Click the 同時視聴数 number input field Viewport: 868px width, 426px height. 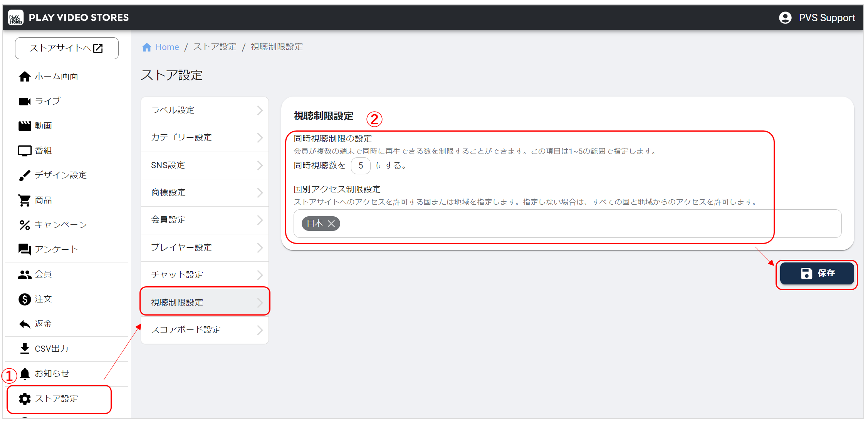click(361, 166)
